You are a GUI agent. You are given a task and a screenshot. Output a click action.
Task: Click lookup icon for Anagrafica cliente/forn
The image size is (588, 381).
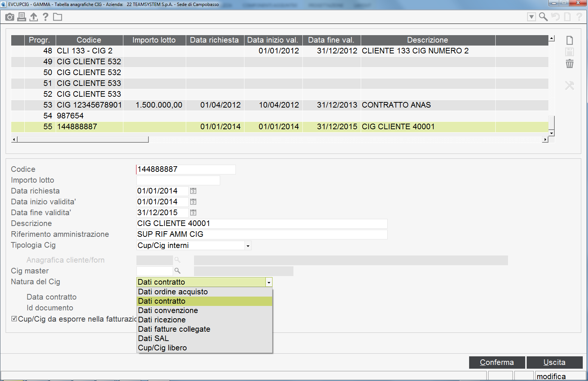coord(178,260)
